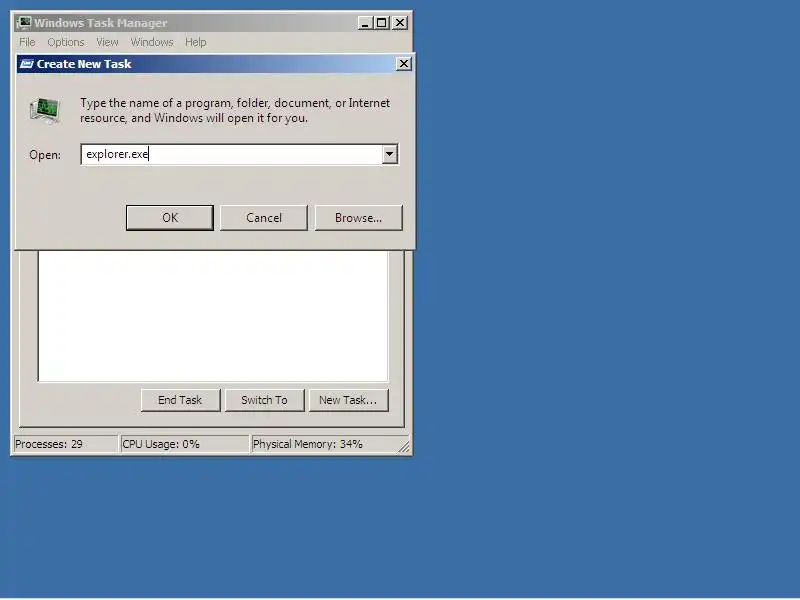Click the Windows Task Manager title bar icon
This screenshot has height=600, width=800.
pos(23,23)
